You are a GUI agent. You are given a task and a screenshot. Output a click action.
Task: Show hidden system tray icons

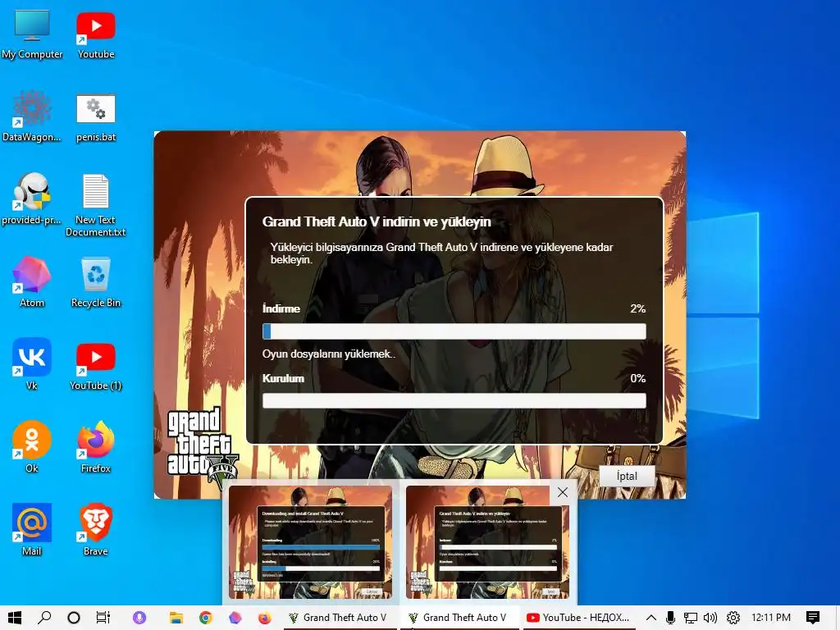(651, 618)
